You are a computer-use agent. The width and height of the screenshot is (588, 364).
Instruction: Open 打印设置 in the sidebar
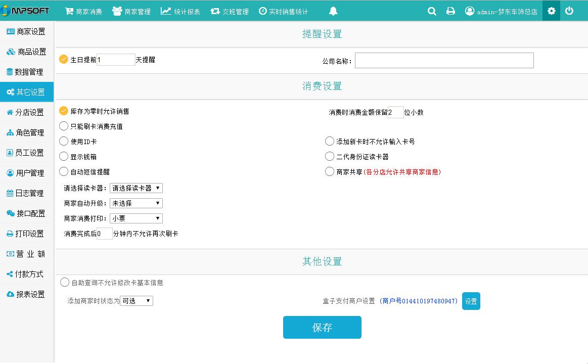[x=26, y=234]
